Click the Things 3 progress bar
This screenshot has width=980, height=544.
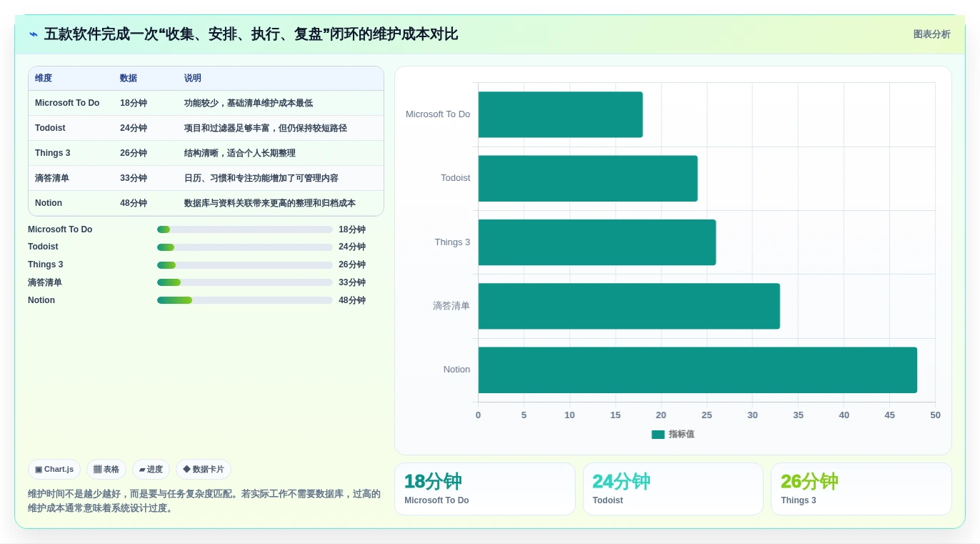coord(245,265)
